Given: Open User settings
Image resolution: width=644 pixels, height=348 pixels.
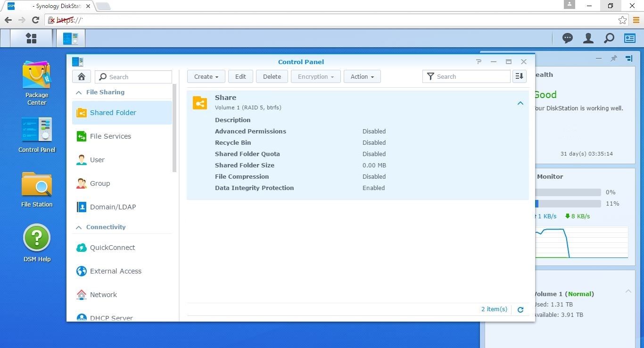Looking at the screenshot, I should pyautogui.click(x=122, y=160).
